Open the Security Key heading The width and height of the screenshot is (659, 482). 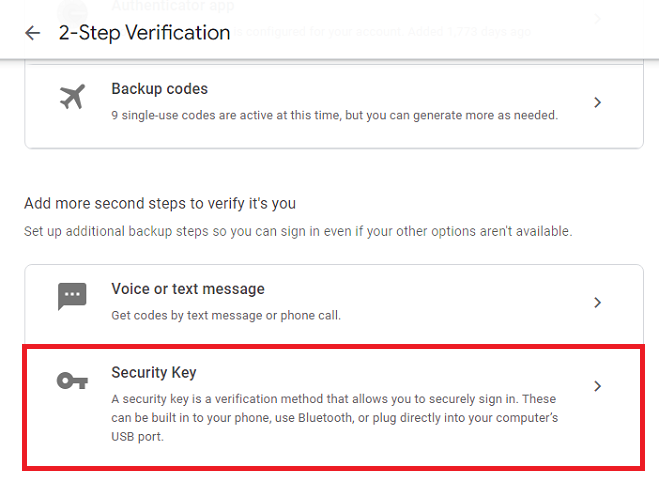pos(154,372)
